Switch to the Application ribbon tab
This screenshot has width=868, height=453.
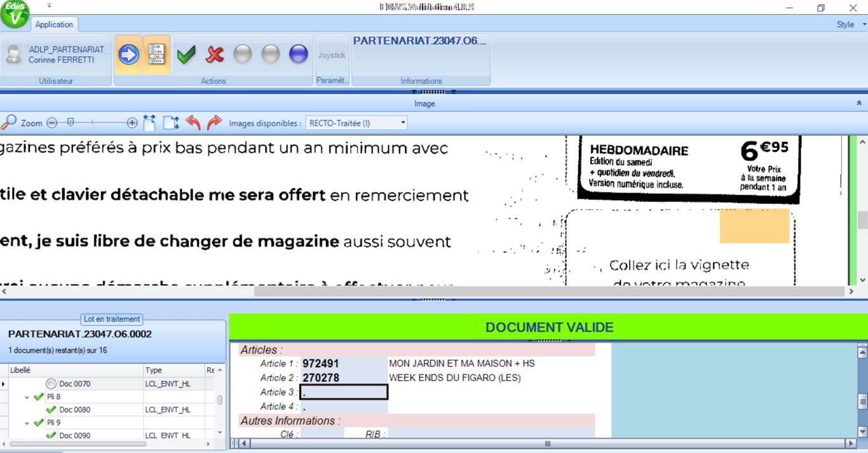[54, 24]
